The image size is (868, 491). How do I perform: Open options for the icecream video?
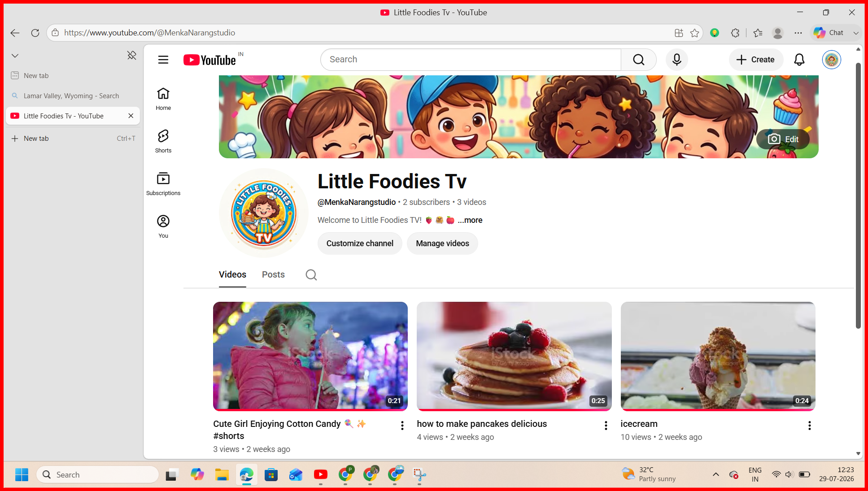pos(809,426)
